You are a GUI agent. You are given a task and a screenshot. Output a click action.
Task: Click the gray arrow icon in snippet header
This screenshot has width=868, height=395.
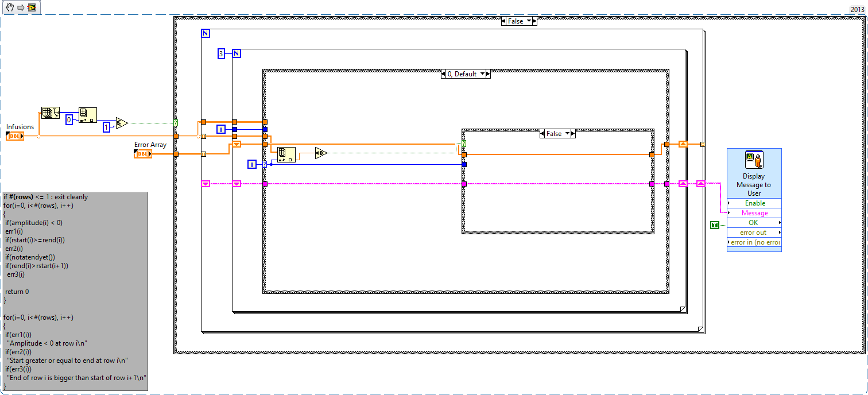point(20,7)
